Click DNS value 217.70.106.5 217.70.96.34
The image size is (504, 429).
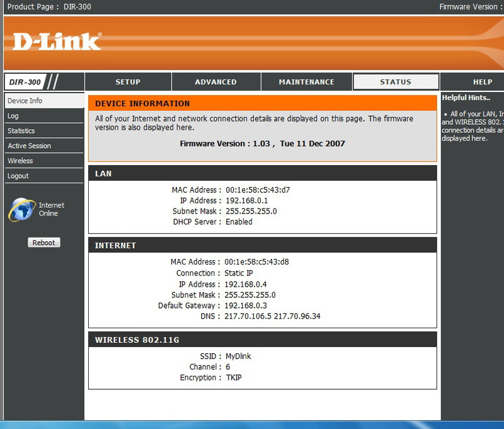point(272,316)
